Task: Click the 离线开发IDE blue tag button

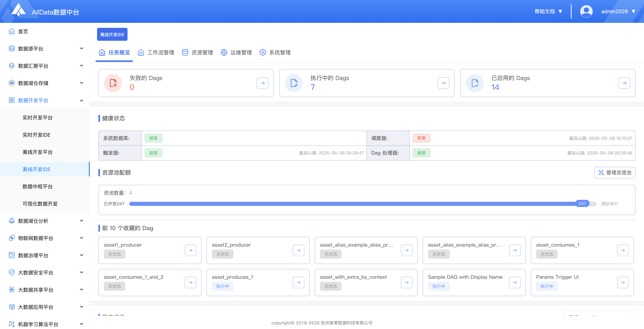Action: (112, 34)
